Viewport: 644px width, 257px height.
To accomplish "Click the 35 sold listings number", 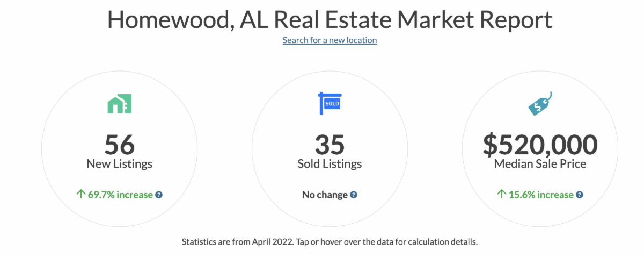I will [330, 144].
